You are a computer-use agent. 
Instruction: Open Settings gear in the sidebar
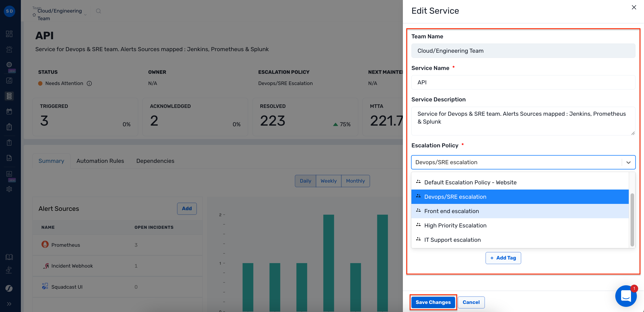pyautogui.click(x=9, y=189)
